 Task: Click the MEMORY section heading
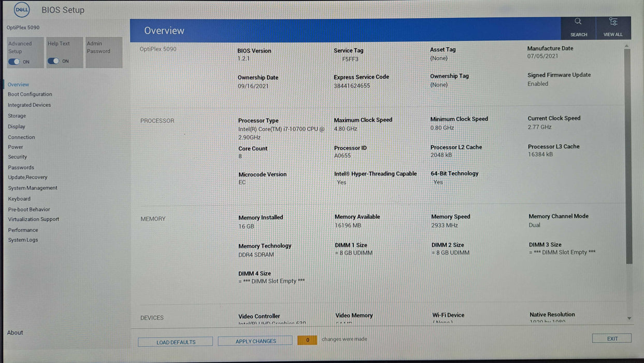click(x=153, y=219)
